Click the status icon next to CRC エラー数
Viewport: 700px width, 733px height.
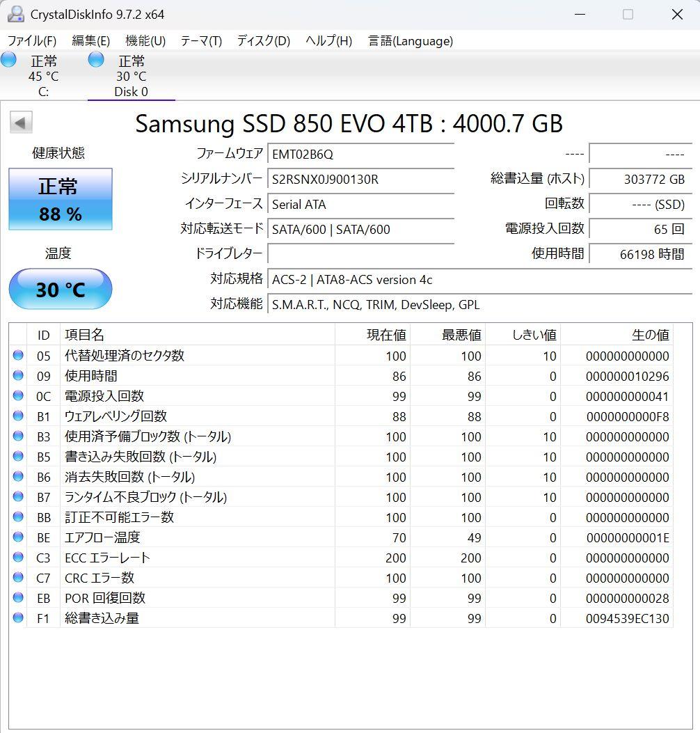coord(17,578)
